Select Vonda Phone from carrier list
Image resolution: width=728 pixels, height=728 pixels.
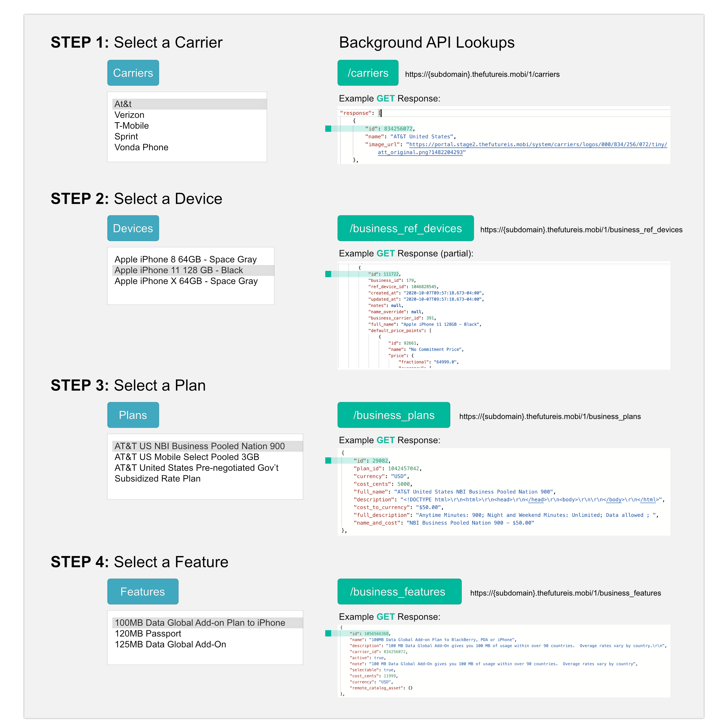point(141,147)
